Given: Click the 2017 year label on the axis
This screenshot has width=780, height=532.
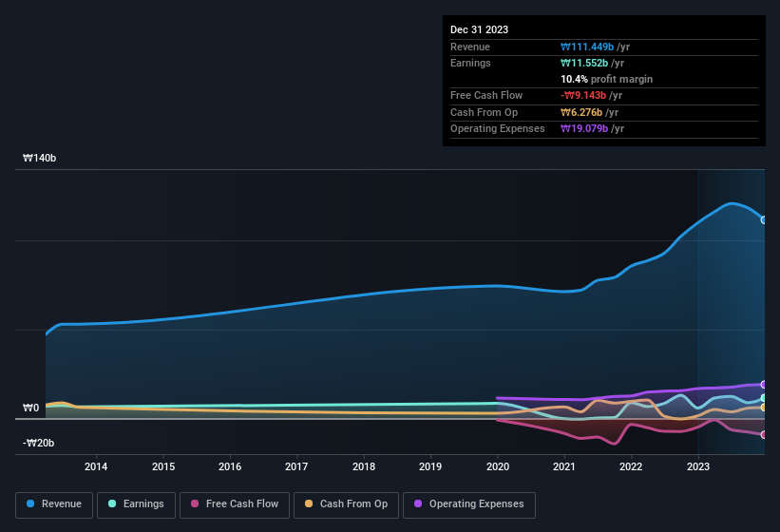Looking at the screenshot, I should point(296,466).
